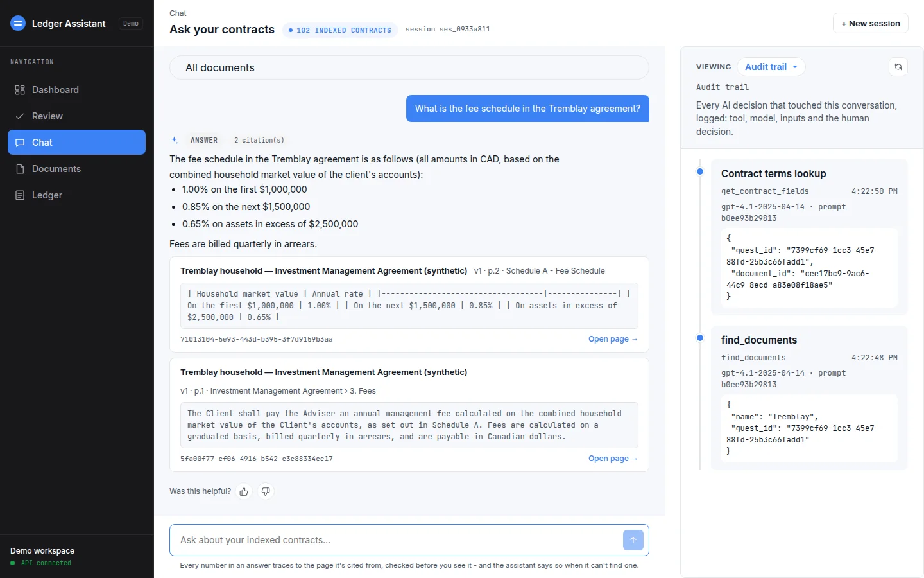Screen dimensions: 924x578
Task: Click the user question about Tremblay agreement
Action: click(527, 109)
